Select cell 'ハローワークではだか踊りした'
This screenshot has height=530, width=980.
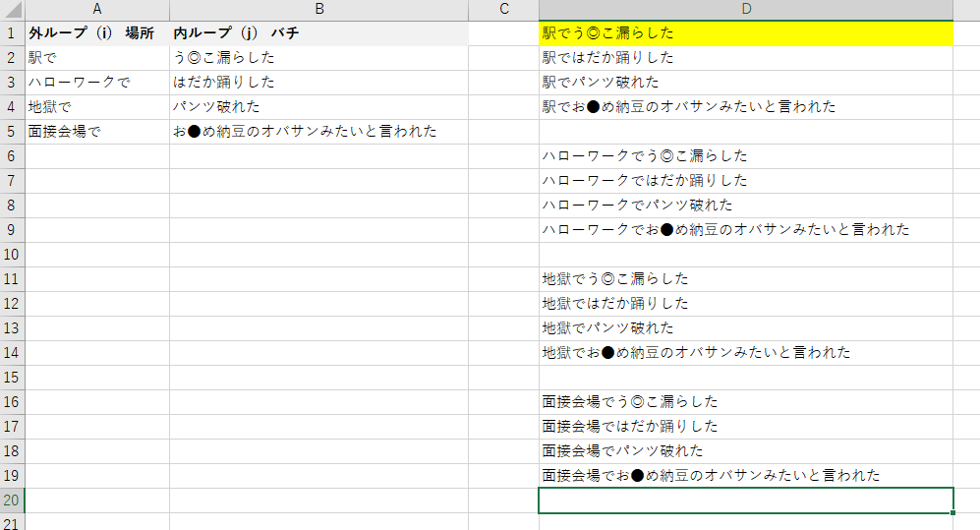tap(746, 181)
